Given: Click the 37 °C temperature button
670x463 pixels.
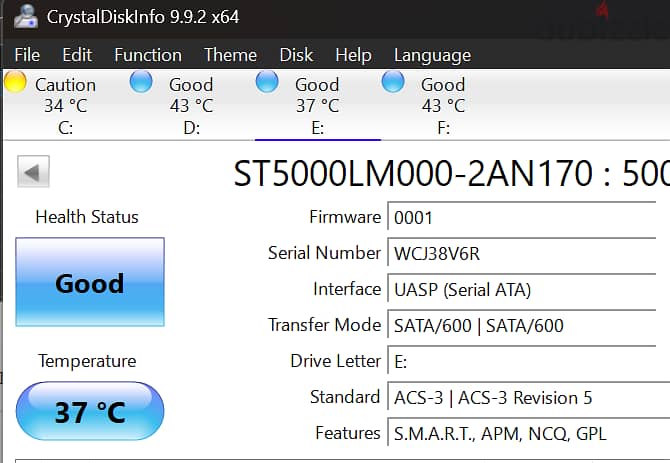Looking at the screenshot, I should pos(90,411).
